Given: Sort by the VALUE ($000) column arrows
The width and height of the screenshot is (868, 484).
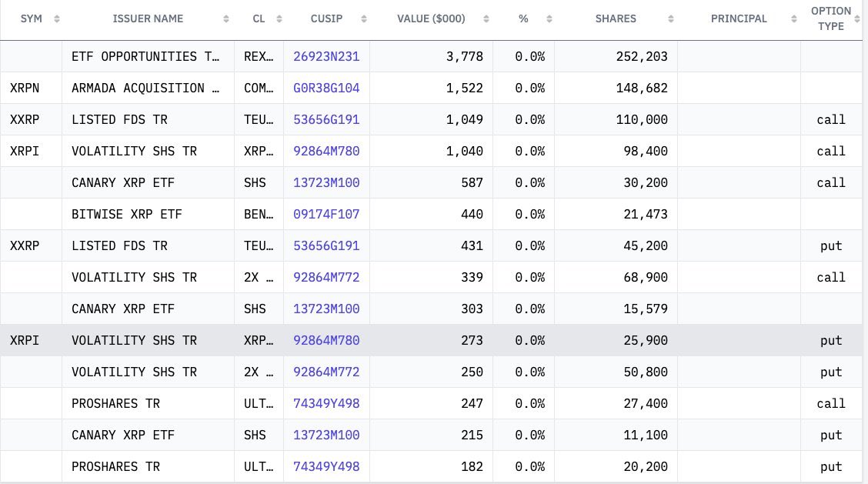Looking at the screenshot, I should tap(486, 18).
